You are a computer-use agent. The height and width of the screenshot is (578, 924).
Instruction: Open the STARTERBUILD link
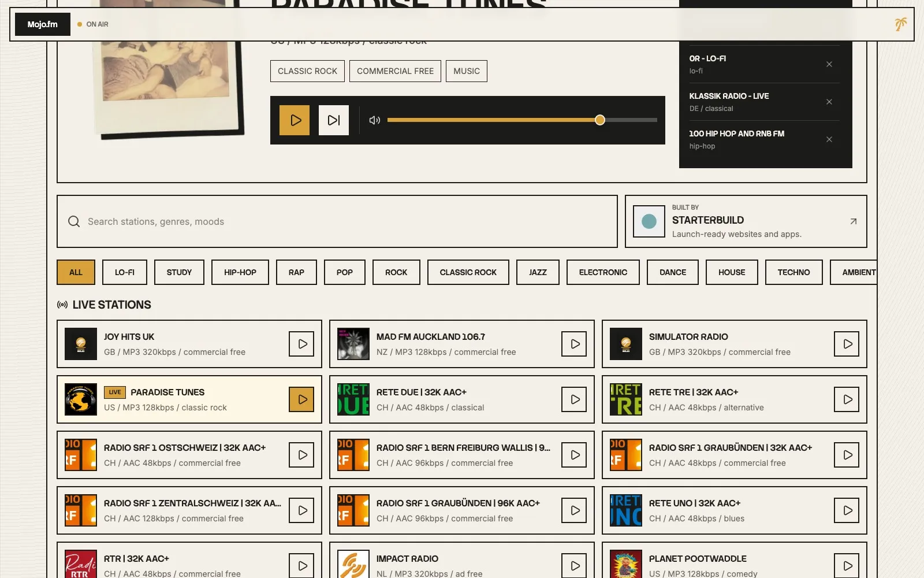pos(746,221)
